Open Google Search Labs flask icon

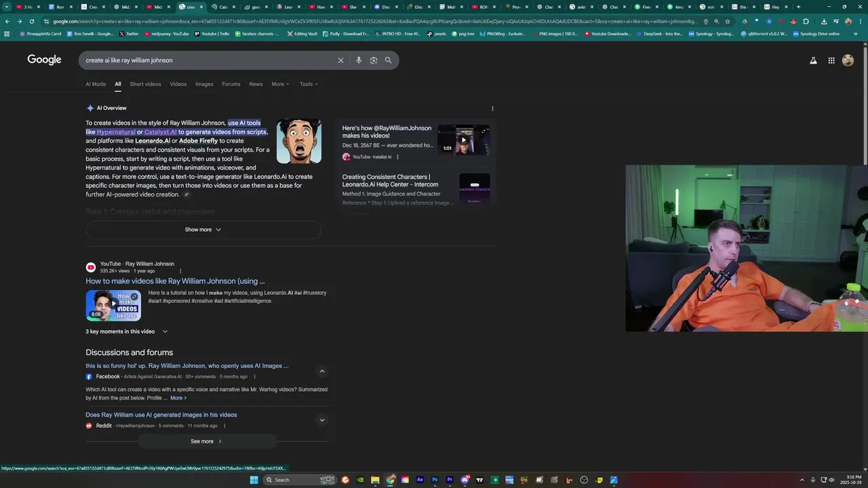pyautogui.click(x=813, y=60)
